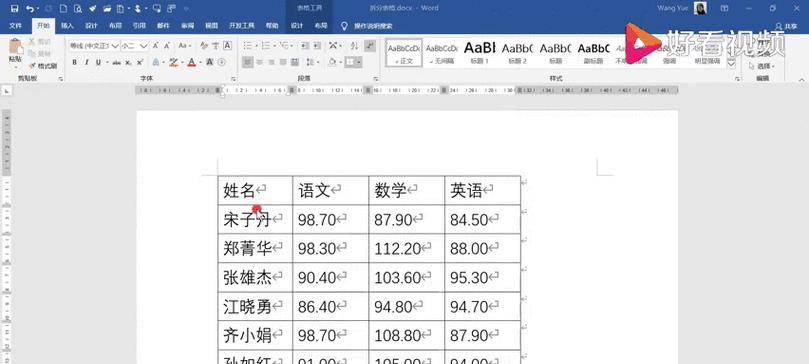Shrink font size icon
This screenshot has width=809, height=364.
point(168,46)
